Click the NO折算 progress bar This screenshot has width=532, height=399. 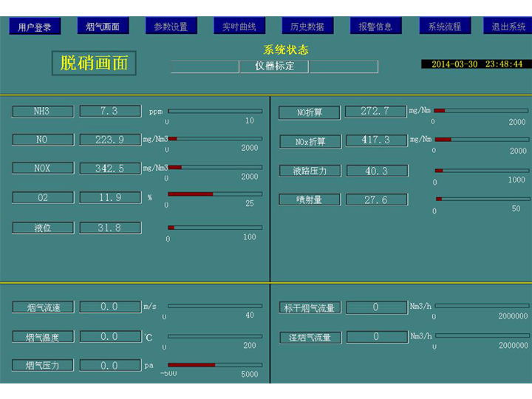pyautogui.click(x=481, y=111)
